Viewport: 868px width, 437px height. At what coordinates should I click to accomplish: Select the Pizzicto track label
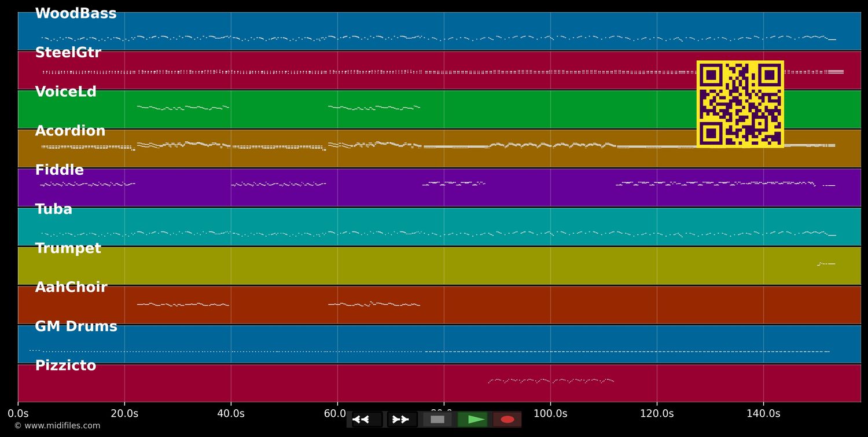click(66, 365)
